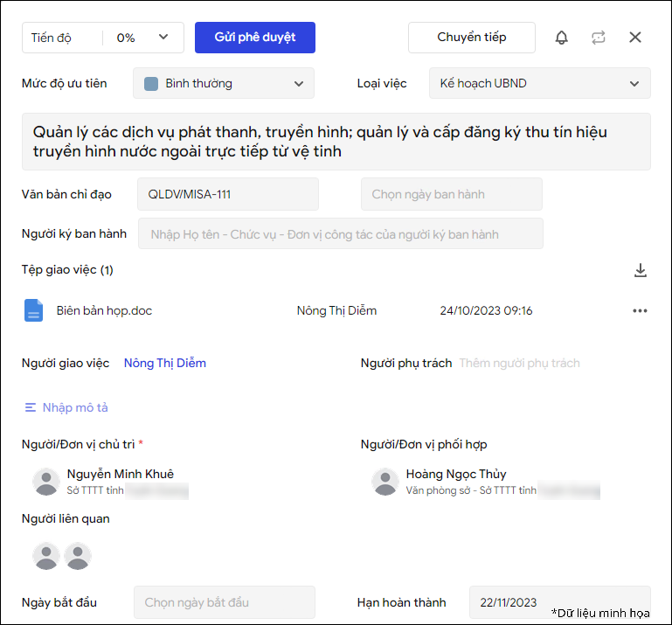Click the description lines icon
The width and height of the screenshot is (672, 625).
31,407
